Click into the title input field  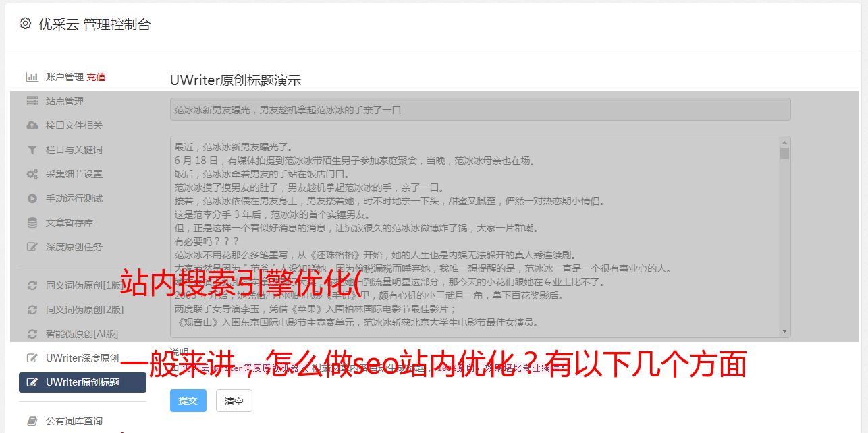(x=480, y=109)
